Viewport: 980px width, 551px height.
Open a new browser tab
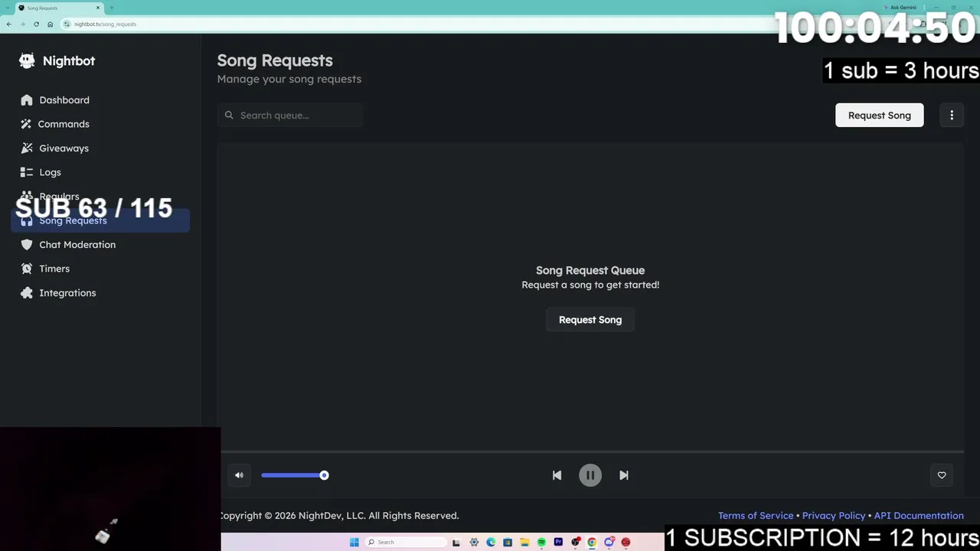(x=111, y=8)
